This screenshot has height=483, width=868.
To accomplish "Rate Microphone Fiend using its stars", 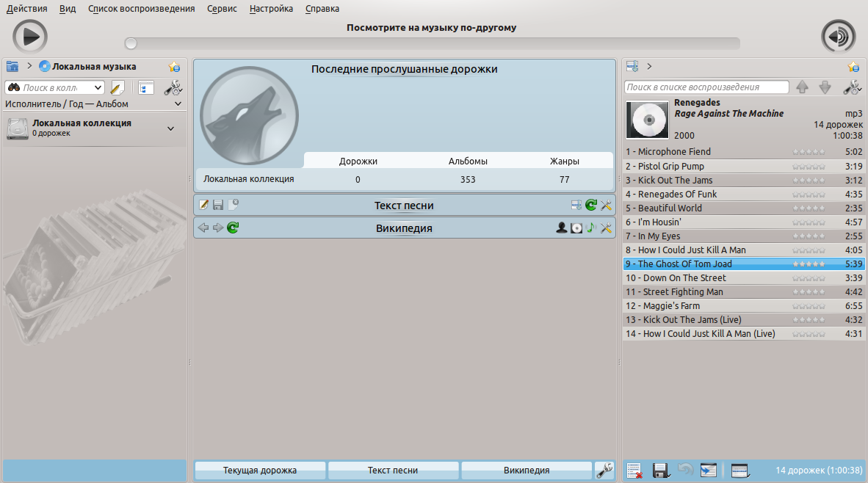I will point(809,152).
